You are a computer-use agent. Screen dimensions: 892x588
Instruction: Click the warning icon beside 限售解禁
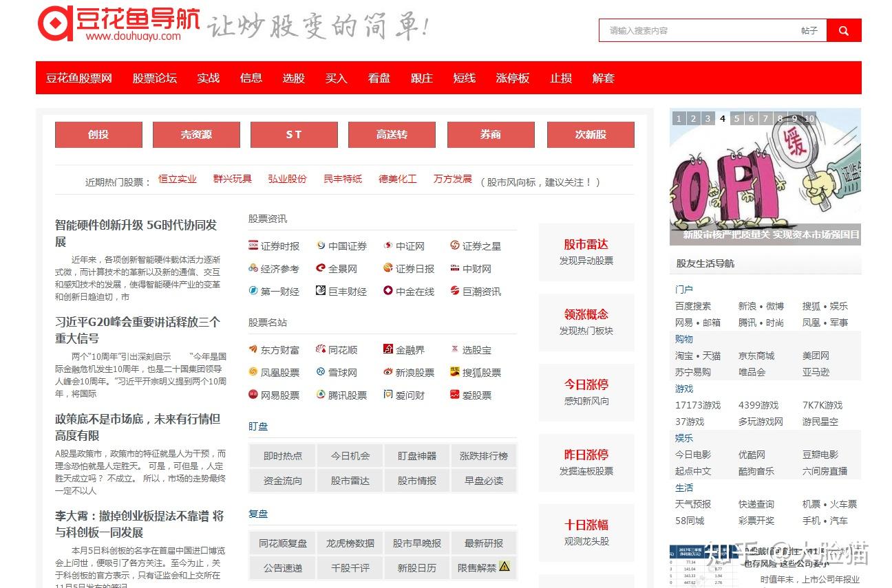click(x=505, y=567)
